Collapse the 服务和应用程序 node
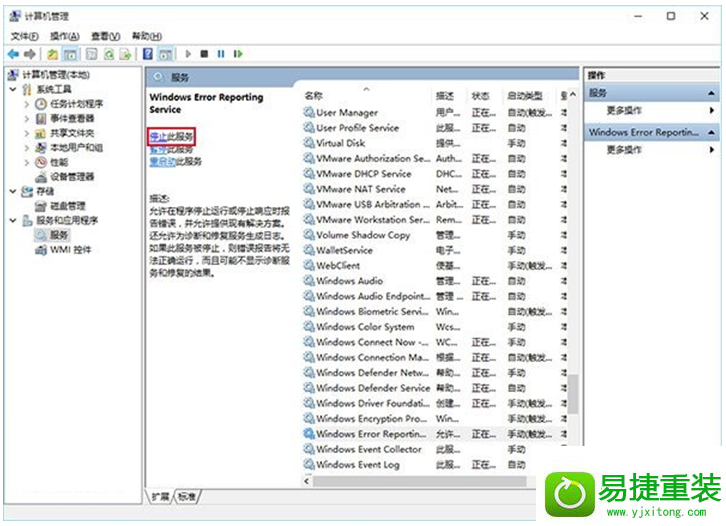Viewport: 726px width, 526px height. tap(13, 220)
